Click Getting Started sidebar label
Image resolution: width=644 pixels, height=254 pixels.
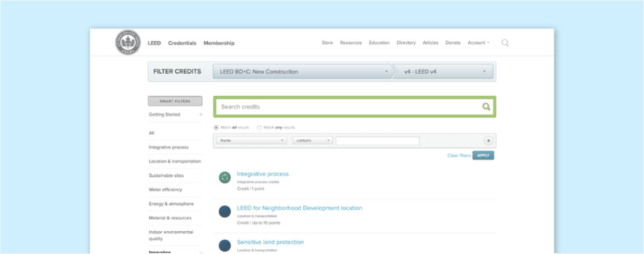click(x=165, y=115)
